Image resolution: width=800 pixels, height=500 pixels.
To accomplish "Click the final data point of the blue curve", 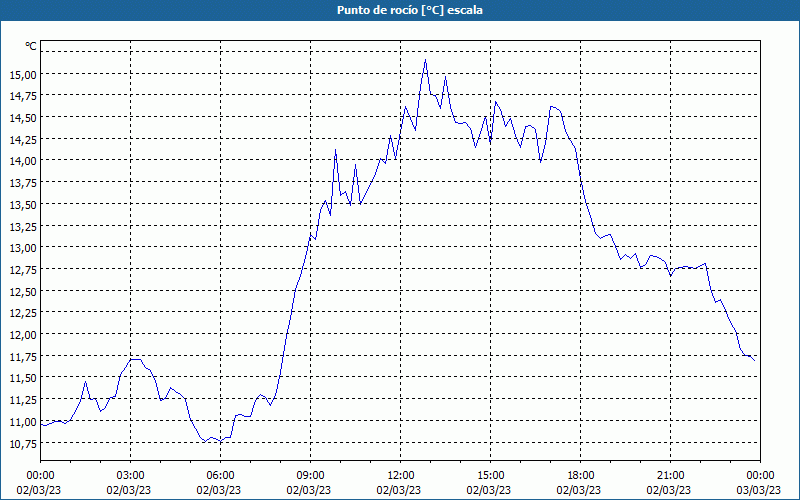I will [x=755, y=361].
